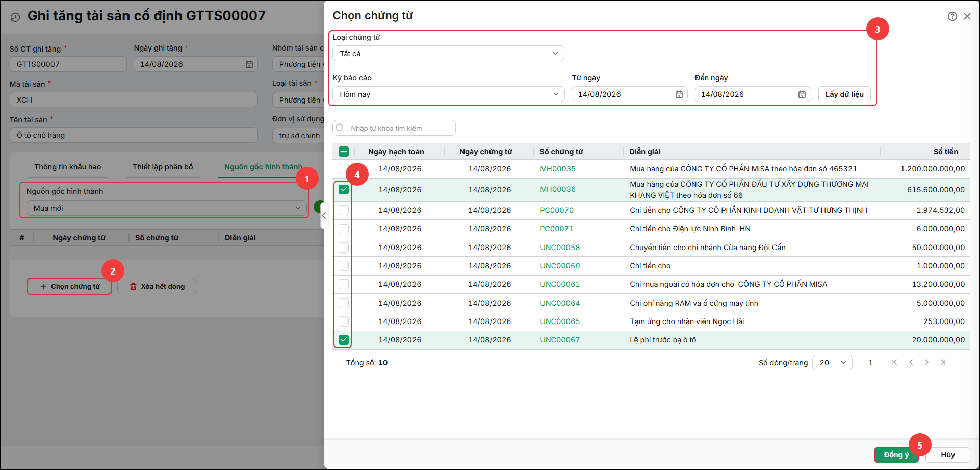Open voucher link UNC00064

click(x=560, y=303)
